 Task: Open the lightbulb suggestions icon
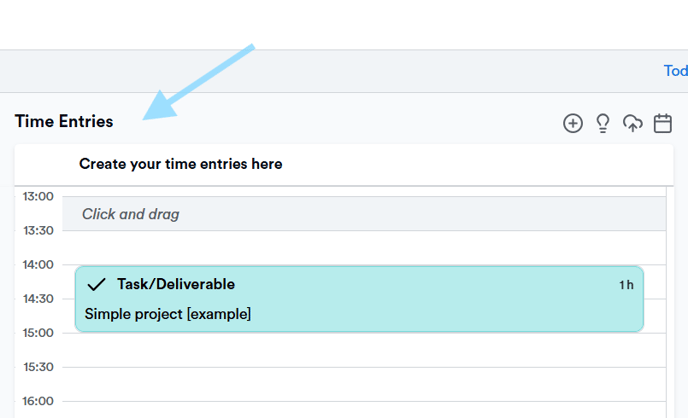pos(603,123)
